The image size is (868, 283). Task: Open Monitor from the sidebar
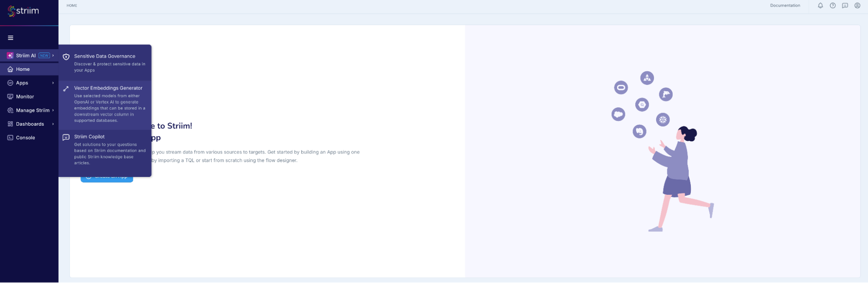[25, 97]
